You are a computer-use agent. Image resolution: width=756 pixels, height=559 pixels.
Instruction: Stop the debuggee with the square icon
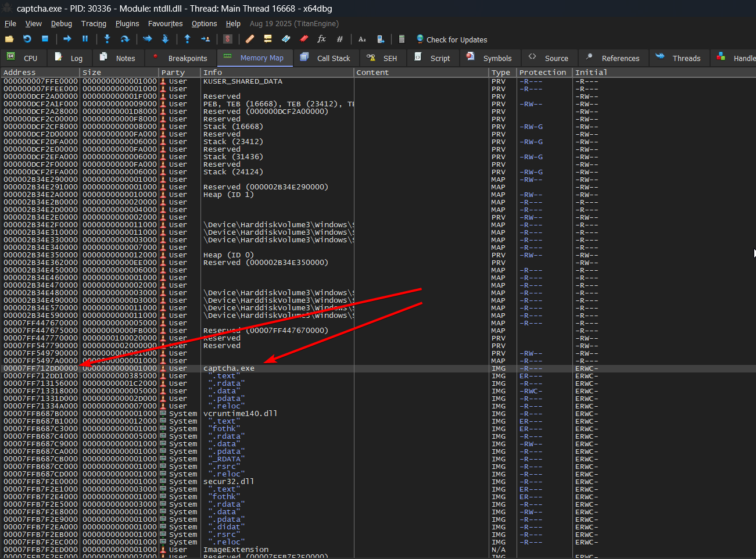pyautogui.click(x=45, y=39)
